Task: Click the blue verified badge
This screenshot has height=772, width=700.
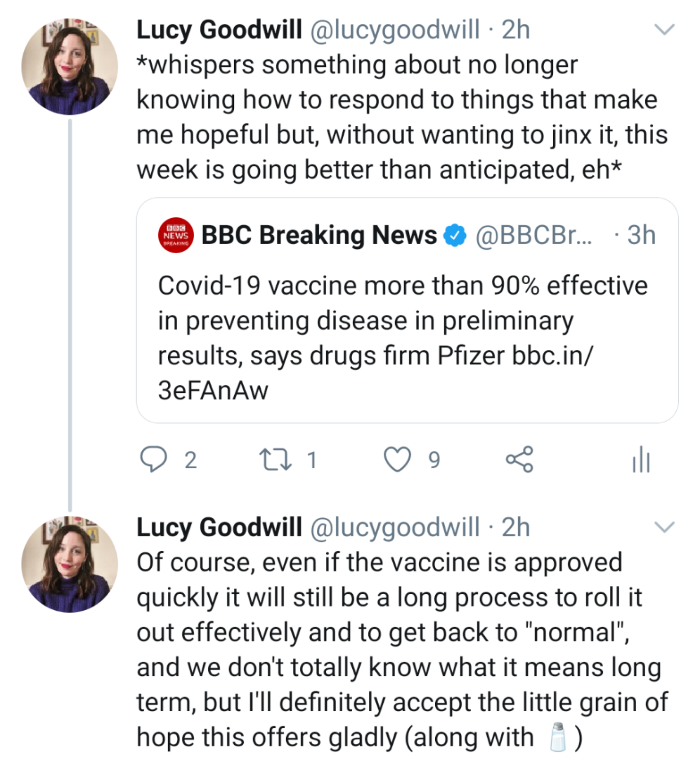Action: click(455, 235)
